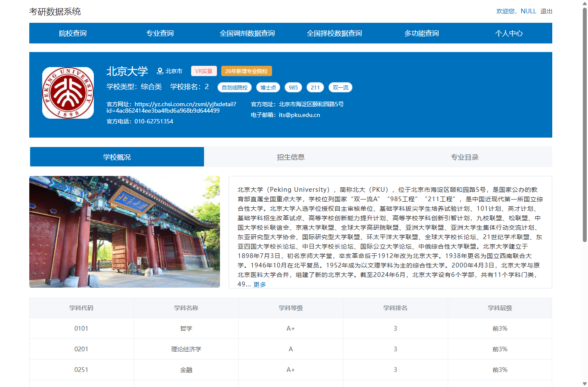
Task: Go to 个人中心
Action: tap(509, 33)
